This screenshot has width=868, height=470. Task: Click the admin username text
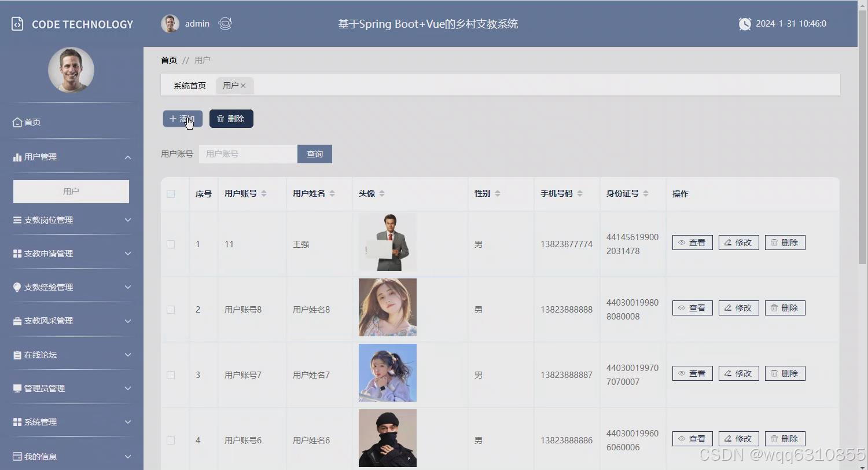(x=197, y=24)
